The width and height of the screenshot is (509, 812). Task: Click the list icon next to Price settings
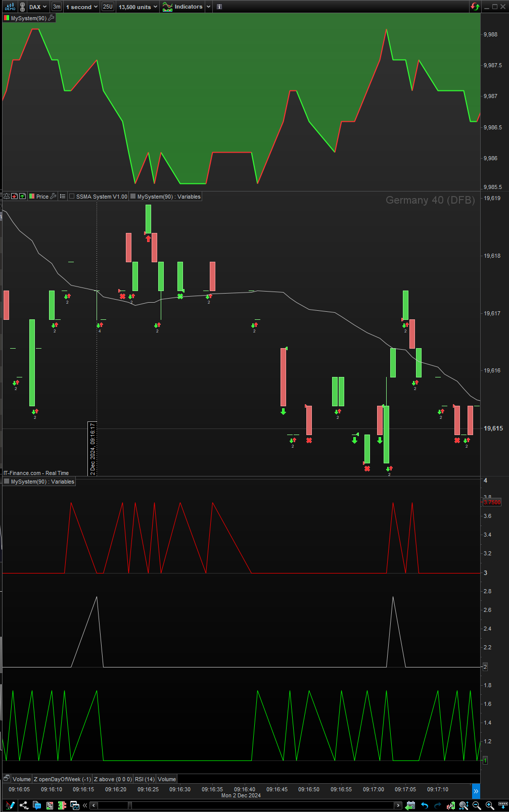[x=63, y=196]
